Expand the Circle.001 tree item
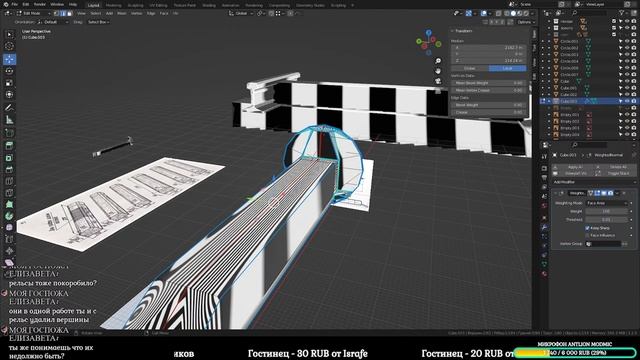 tap(549, 41)
